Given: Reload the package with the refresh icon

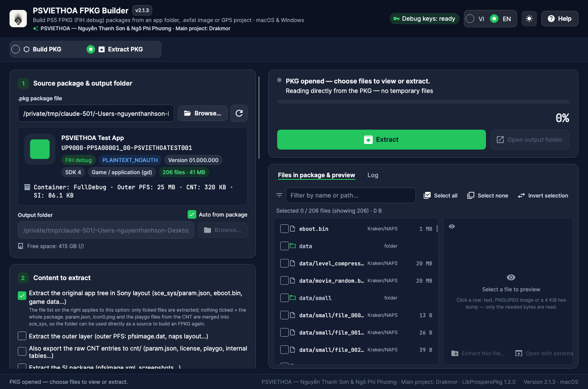Looking at the screenshot, I should (239, 113).
